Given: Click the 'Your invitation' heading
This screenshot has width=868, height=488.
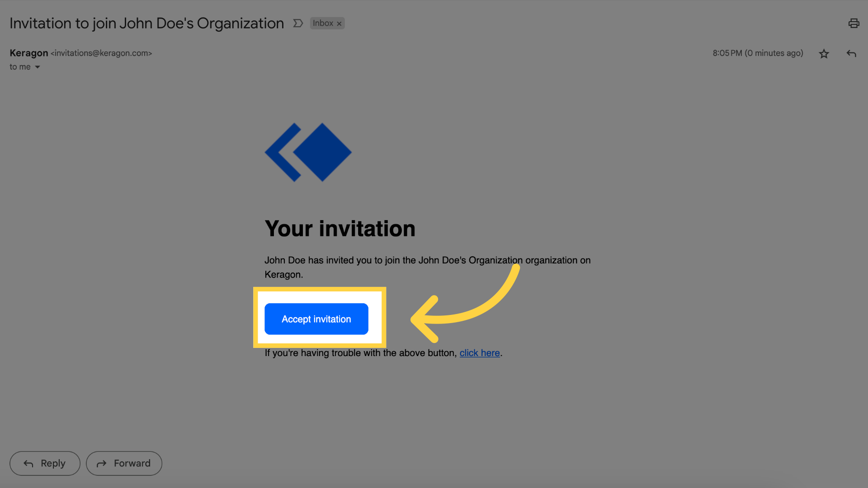Looking at the screenshot, I should (340, 229).
